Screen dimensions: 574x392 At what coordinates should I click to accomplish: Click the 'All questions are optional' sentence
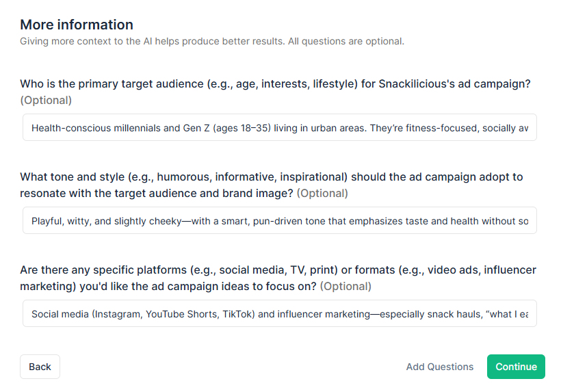point(346,41)
